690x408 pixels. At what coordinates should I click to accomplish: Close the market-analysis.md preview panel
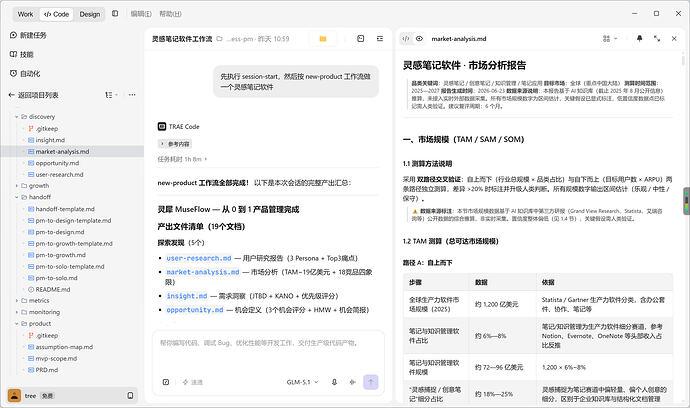[x=674, y=39]
